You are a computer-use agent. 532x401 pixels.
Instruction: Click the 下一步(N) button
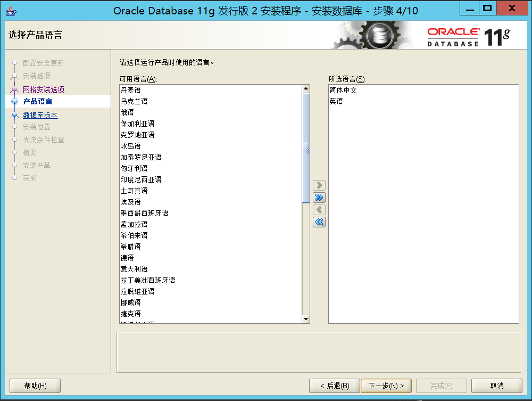coord(386,386)
